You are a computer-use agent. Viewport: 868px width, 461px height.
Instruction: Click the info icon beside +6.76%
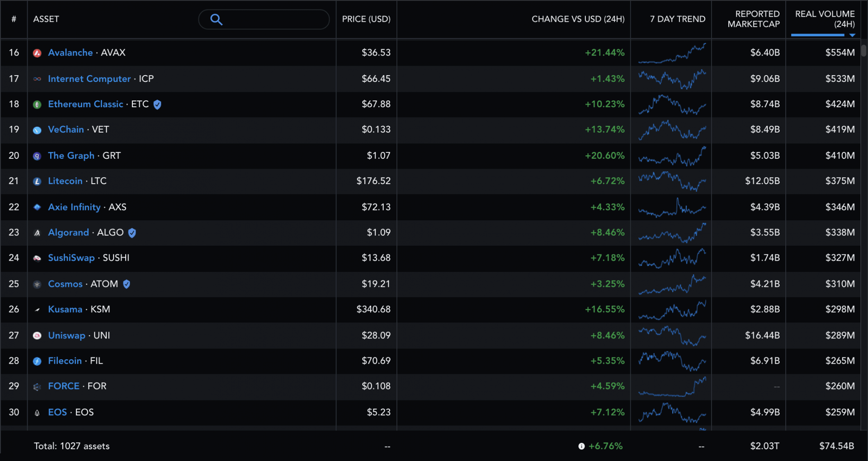[581, 446]
